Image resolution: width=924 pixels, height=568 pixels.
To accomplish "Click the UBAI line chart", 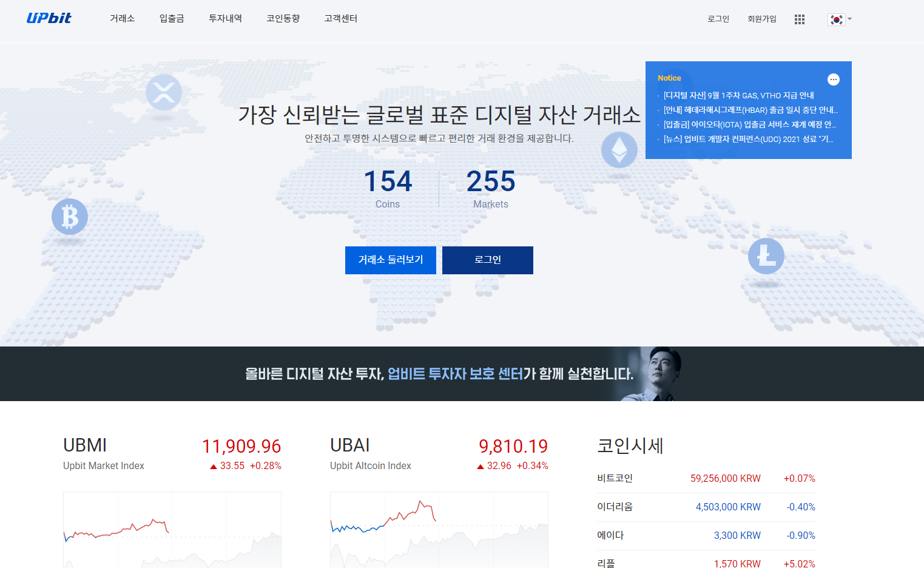I will pos(439,530).
